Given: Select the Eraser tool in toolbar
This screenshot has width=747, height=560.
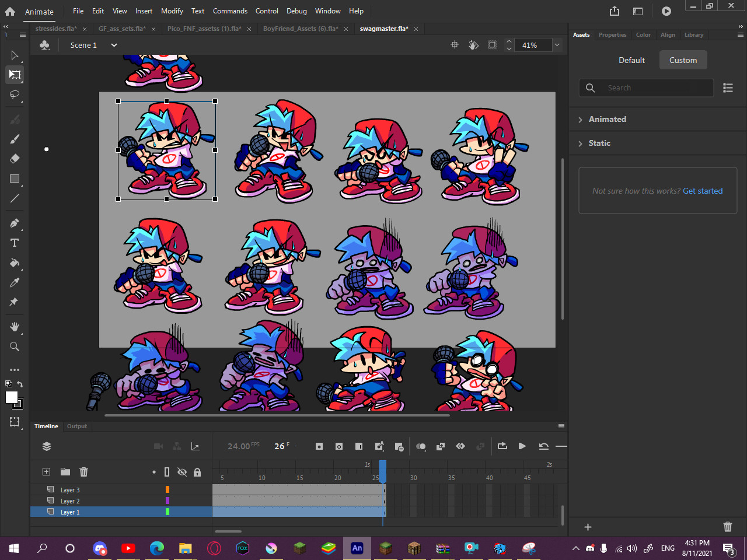Looking at the screenshot, I should coord(15,159).
